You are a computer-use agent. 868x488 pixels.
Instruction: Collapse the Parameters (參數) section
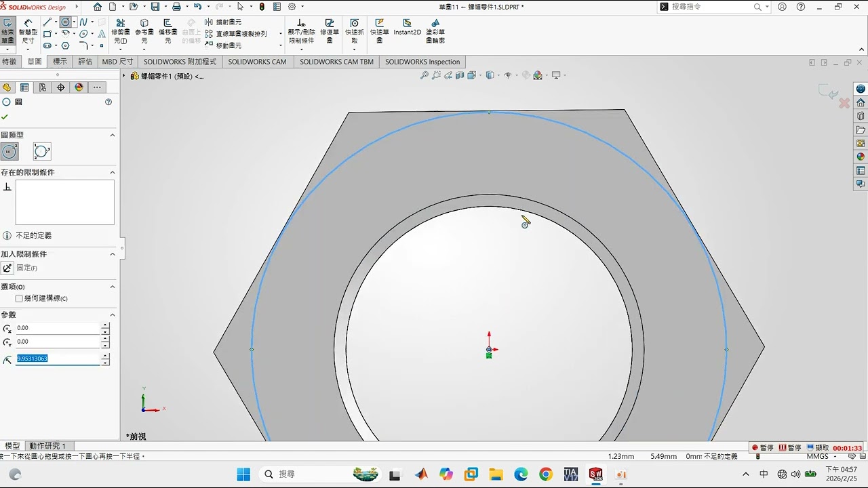coord(113,314)
